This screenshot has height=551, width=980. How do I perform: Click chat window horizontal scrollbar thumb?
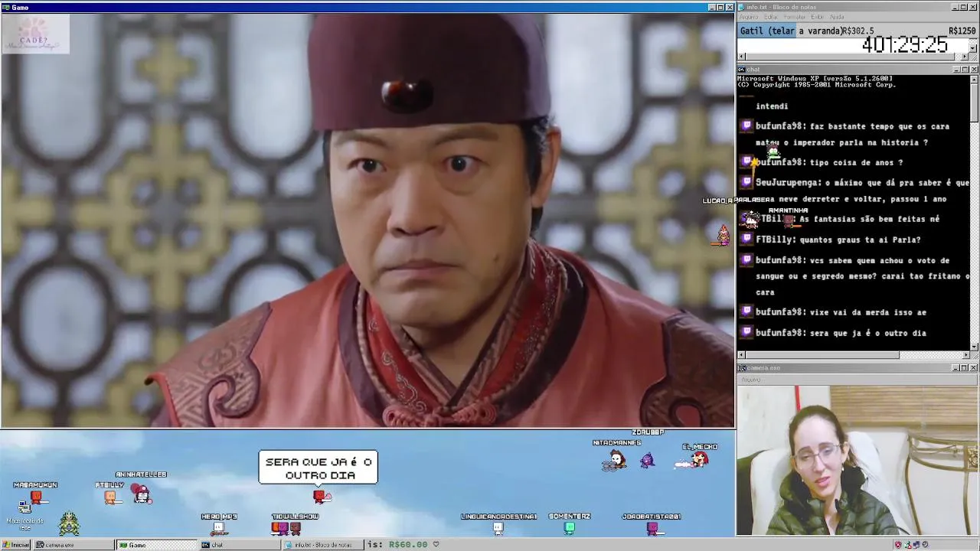823,355
